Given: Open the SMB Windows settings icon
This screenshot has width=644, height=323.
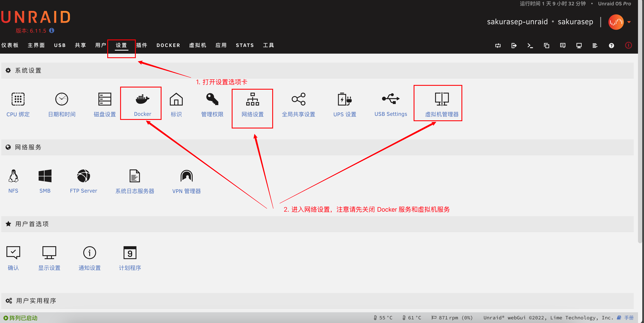Looking at the screenshot, I should (45, 176).
